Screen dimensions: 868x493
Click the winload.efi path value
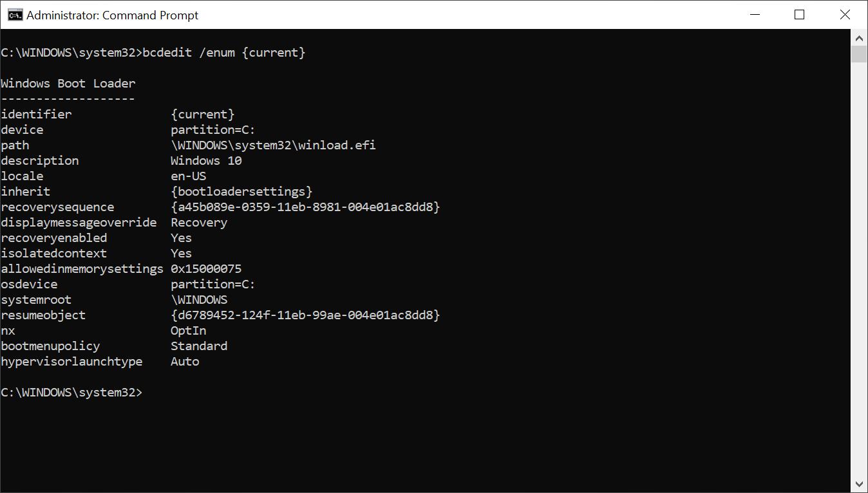coord(273,145)
